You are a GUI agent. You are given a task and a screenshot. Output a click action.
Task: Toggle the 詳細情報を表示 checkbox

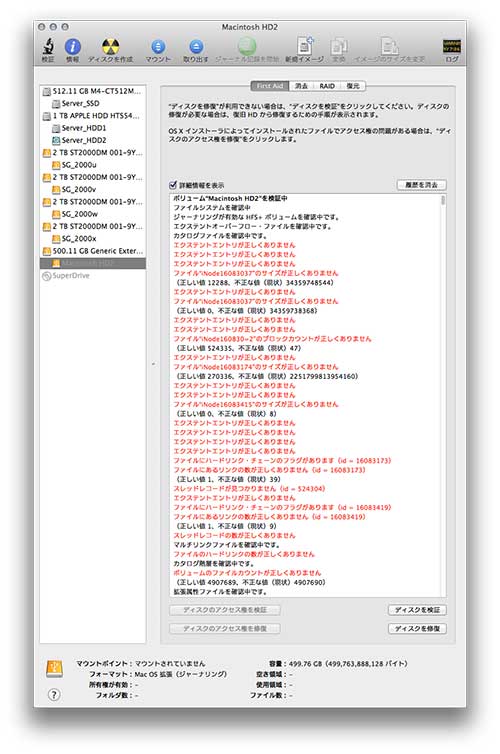(173, 185)
